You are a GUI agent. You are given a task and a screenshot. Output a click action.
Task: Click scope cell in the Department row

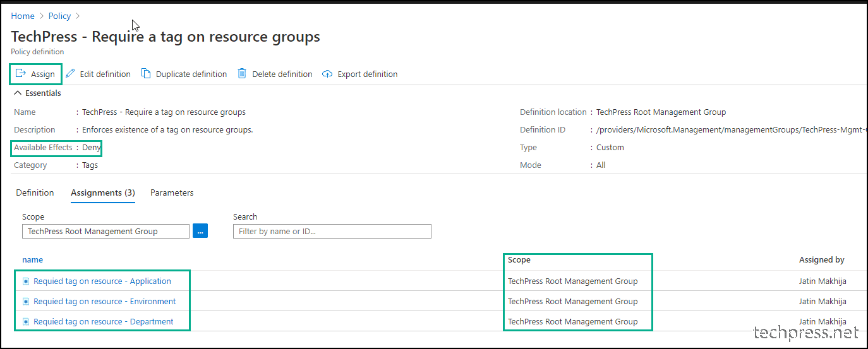(573, 322)
